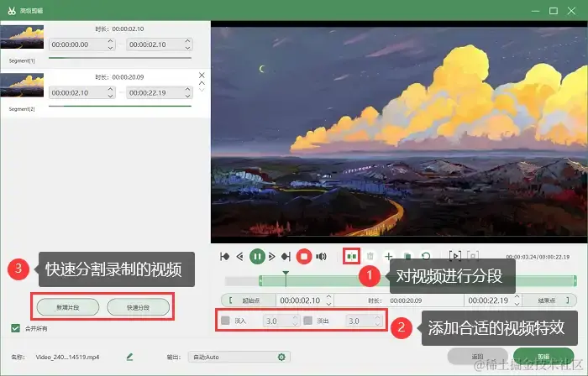This screenshot has height=376, width=588.
Task: Click the copy segment icon
Action: coord(407,256)
